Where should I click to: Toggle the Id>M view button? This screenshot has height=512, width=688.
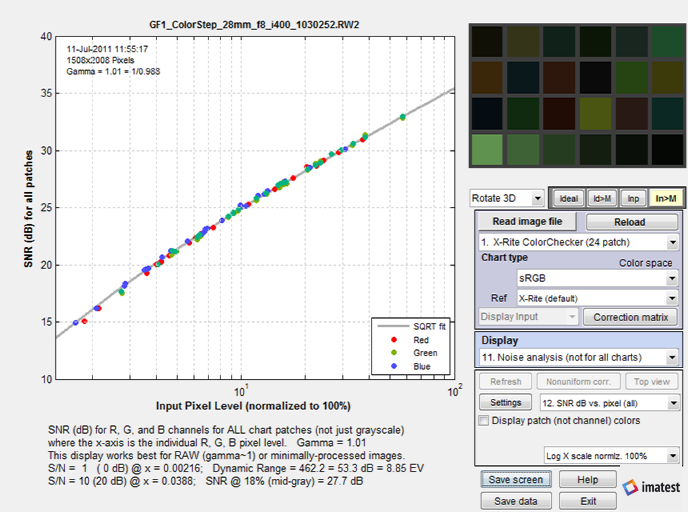(602, 199)
